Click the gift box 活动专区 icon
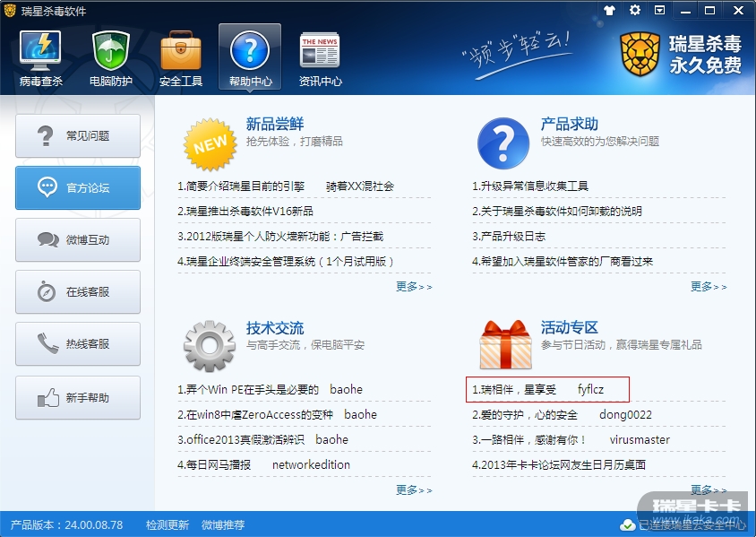The width and height of the screenshot is (756, 537). (505, 345)
